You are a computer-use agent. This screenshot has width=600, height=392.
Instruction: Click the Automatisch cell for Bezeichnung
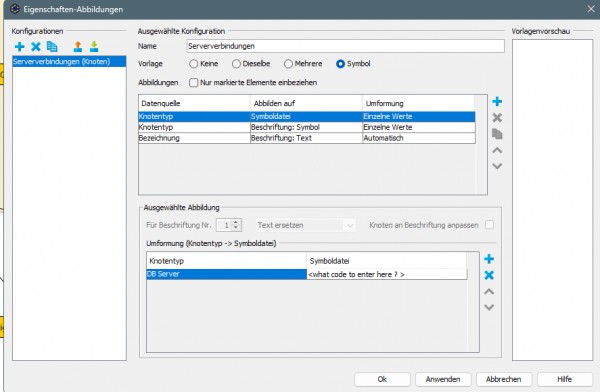point(419,138)
